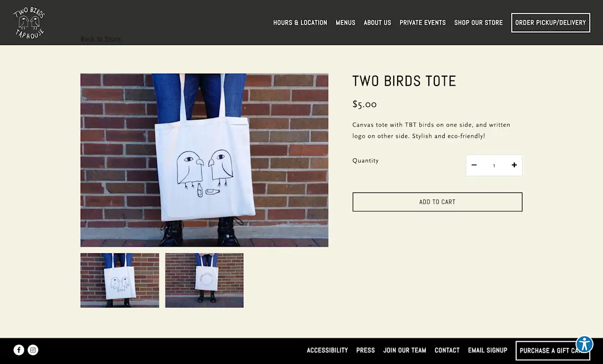The height and width of the screenshot is (364, 603).
Task: Follow the Back to Store link
Action: coord(100,39)
